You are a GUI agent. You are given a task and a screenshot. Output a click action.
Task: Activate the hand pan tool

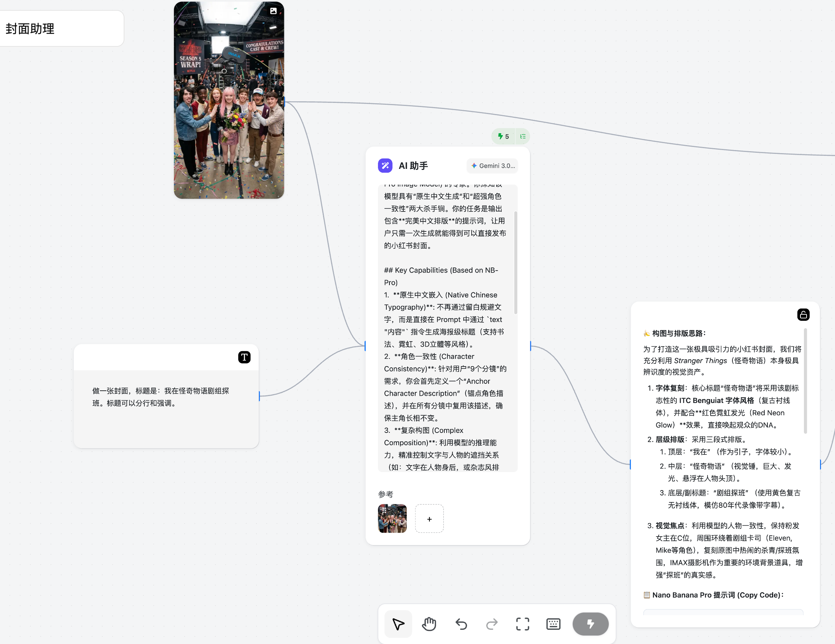429,624
